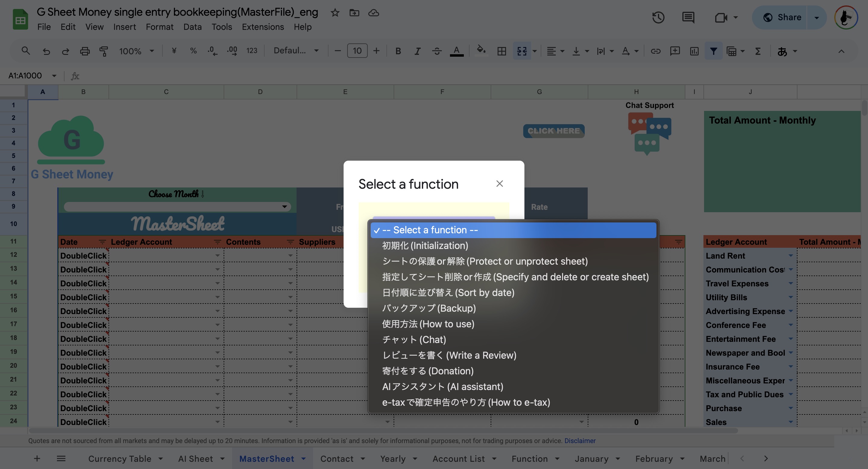Star this spreadsheet document
This screenshot has width=868, height=469.
(x=335, y=13)
